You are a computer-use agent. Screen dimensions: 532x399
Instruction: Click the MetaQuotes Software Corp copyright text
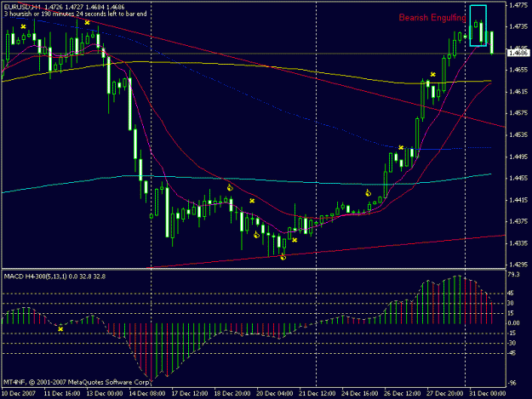point(77,382)
